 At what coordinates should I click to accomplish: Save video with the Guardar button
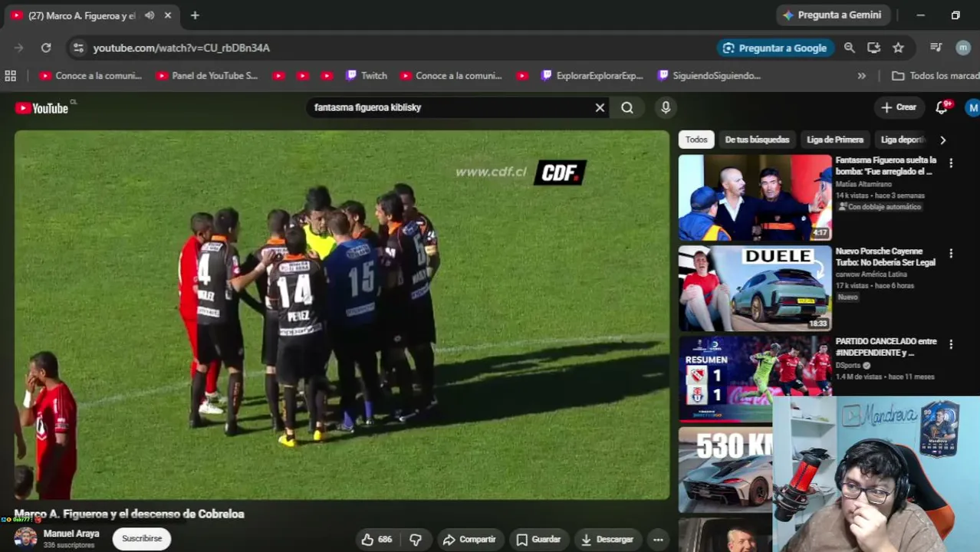[538, 540]
